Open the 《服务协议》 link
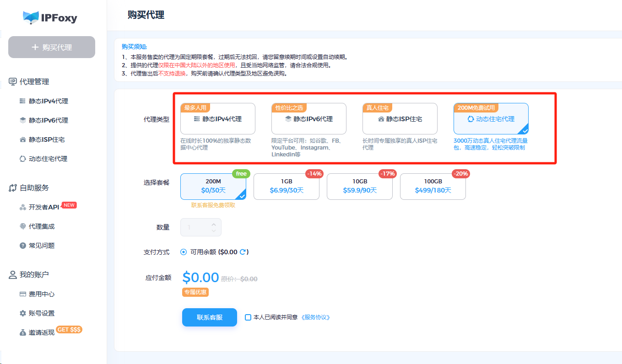This screenshot has height=364, width=622. point(315,317)
